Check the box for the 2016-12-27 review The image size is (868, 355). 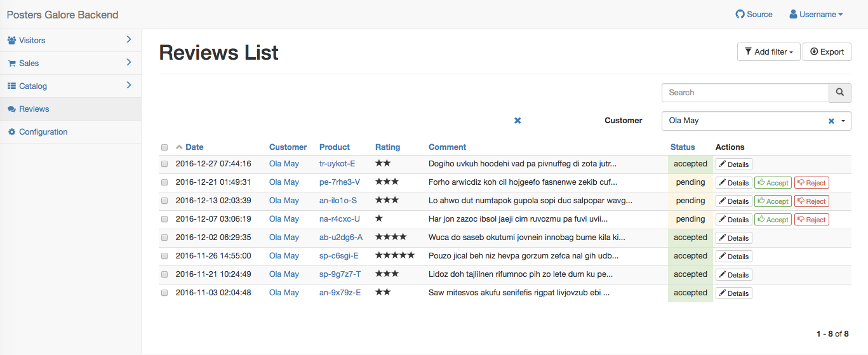(x=164, y=164)
